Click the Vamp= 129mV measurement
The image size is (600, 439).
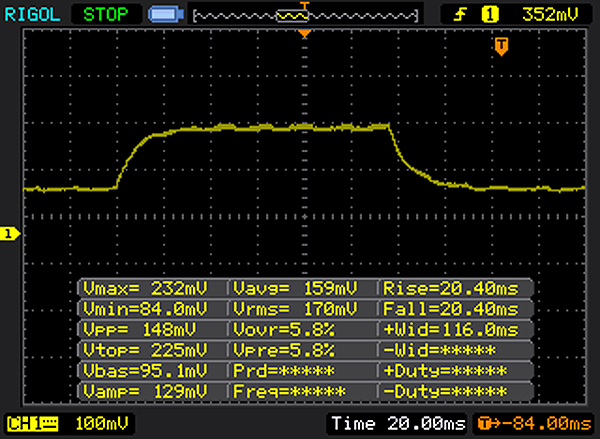[145, 391]
